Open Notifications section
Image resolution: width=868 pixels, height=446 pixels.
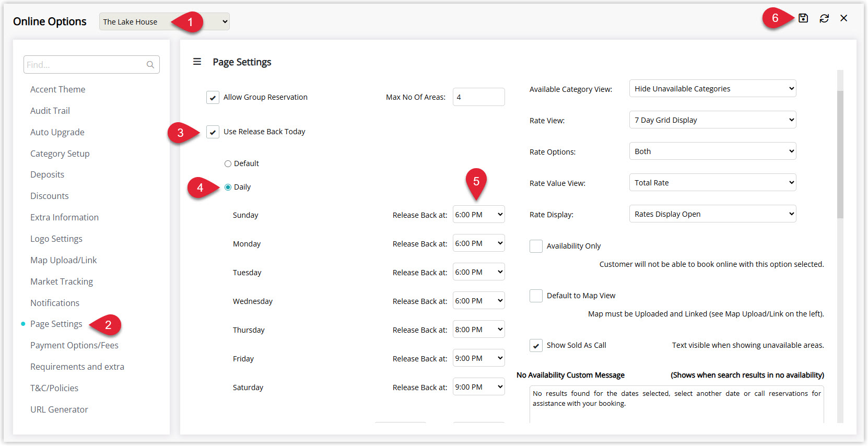[55, 303]
